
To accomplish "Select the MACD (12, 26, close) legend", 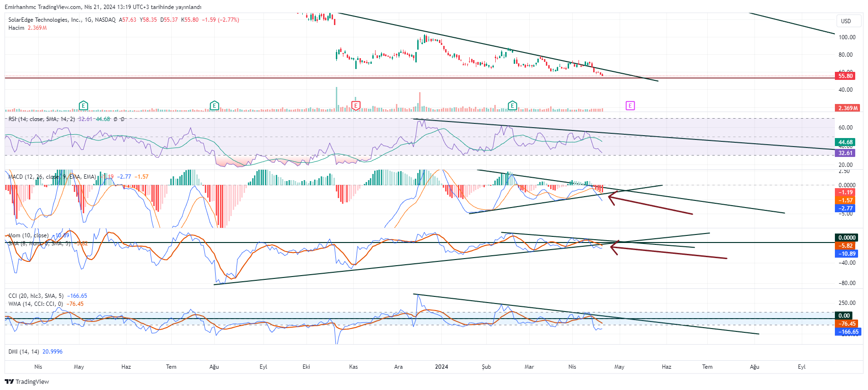I will pyautogui.click(x=52, y=177).
